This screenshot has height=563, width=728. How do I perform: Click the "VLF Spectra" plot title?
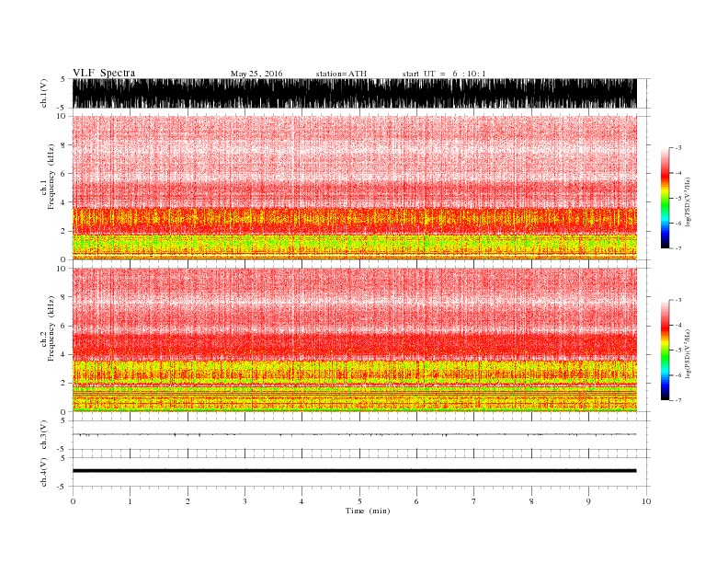104,73
